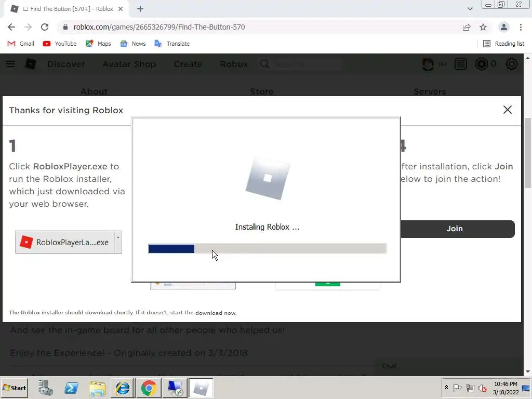The image size is (532, 399).
Task: Switch to the About tab
Action: (x=94, y=91)
